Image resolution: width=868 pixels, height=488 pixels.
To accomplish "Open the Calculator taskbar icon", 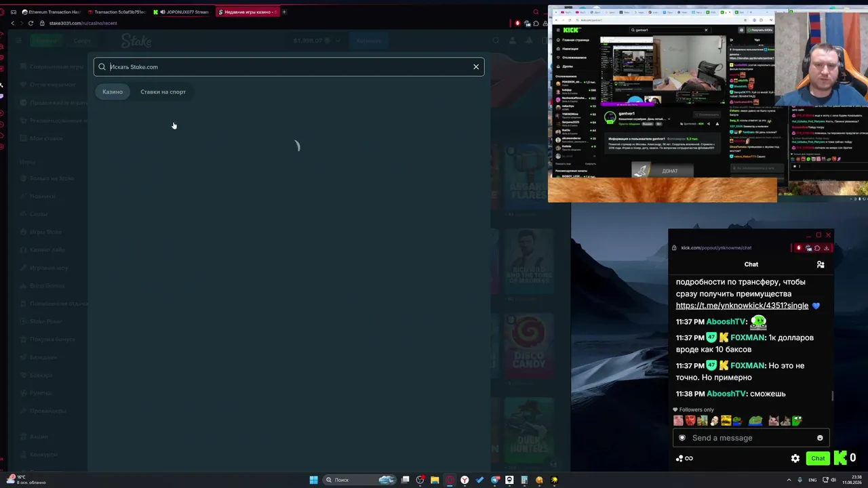I will tap(524, 480).
